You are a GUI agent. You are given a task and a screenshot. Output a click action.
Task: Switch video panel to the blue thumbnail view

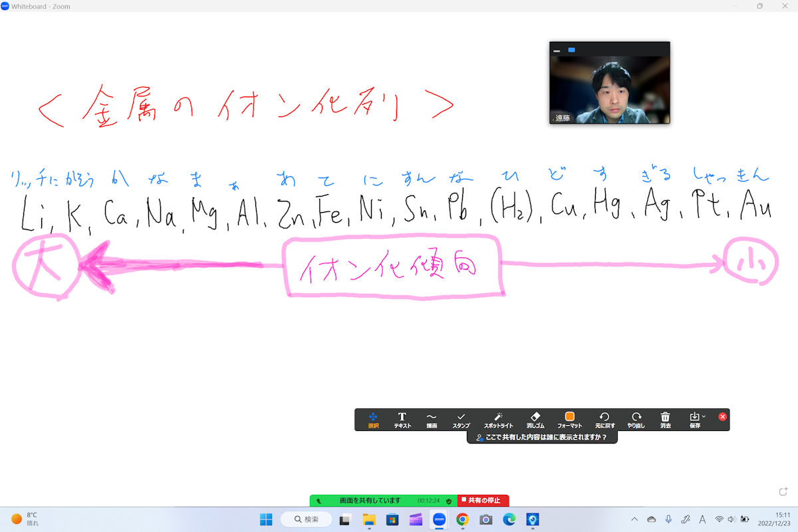571,50
